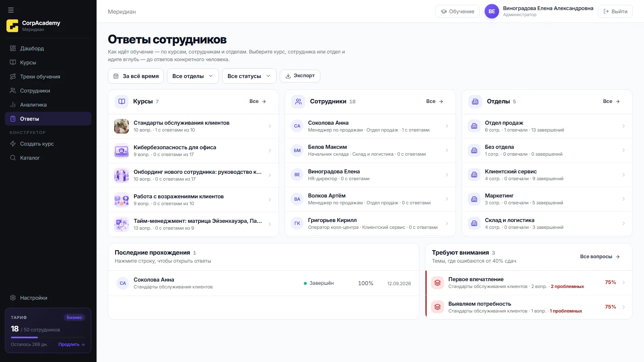Screen dimensions: 644x362
Task: Click Все link in Курсы card
Action: pyautogui.click(x=258, y=101)
